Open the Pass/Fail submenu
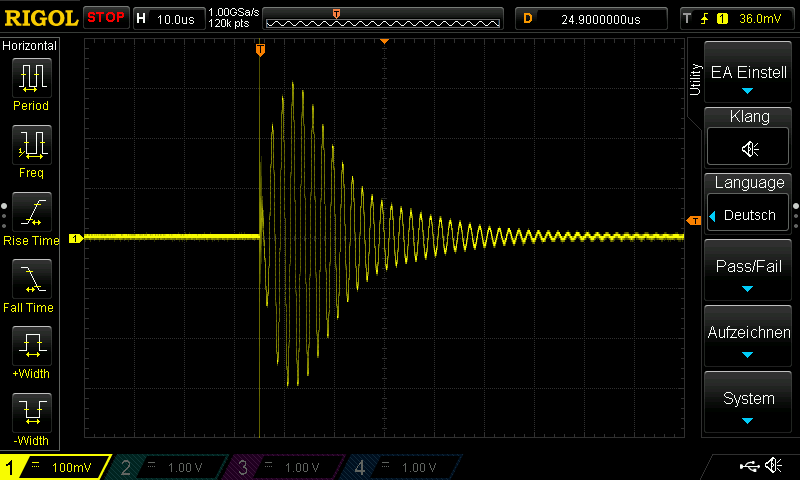The width and height of the screenshot is (800, 480). (x=748, y=270)
